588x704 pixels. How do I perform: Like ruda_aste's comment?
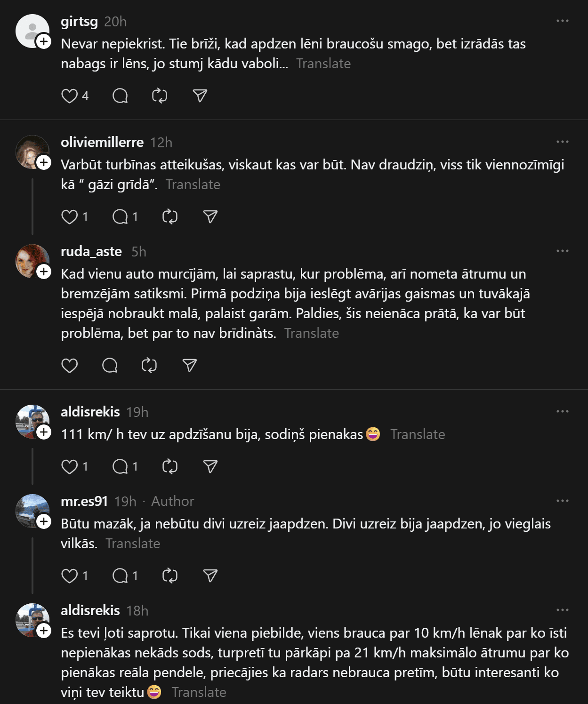coord(70,366)
